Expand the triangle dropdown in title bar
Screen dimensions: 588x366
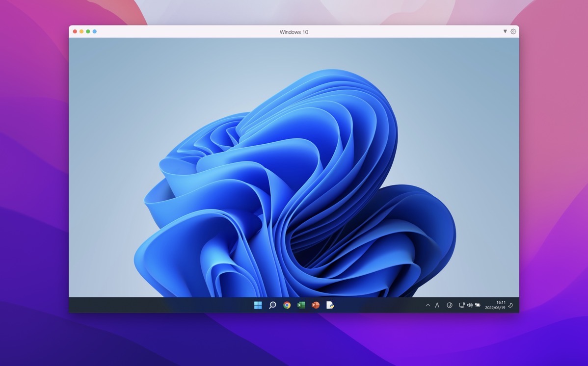[x=505, y=31]
